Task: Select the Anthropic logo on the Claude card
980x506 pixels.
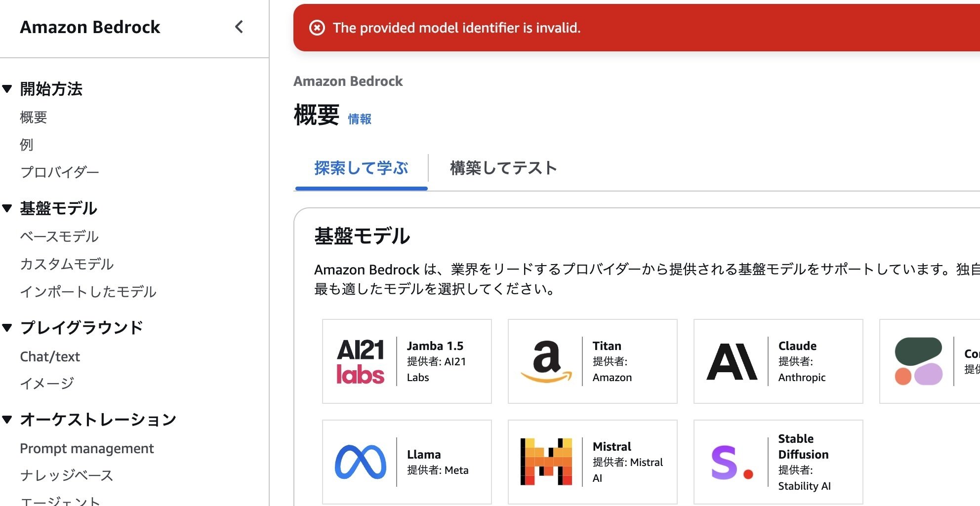Action: (732, 361)
